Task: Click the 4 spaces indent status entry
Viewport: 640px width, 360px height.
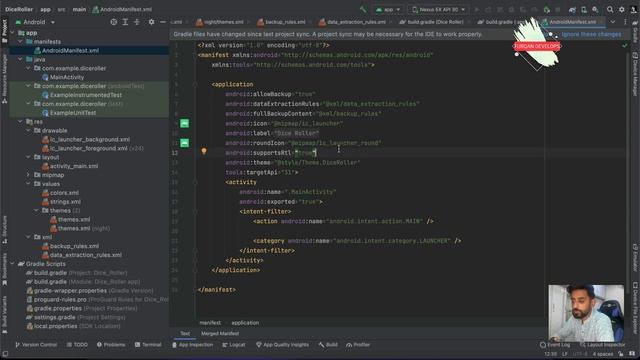Action: click(x=603, y=354)
